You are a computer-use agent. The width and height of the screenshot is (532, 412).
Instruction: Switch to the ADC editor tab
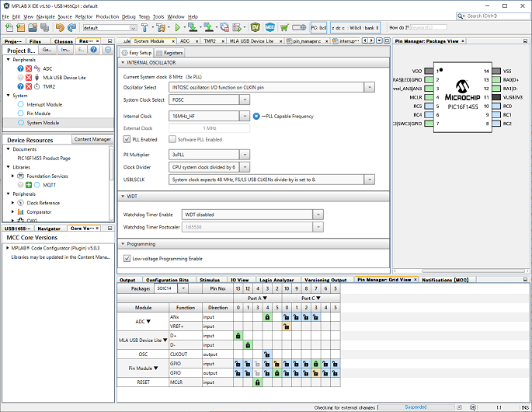coord(185,41)
